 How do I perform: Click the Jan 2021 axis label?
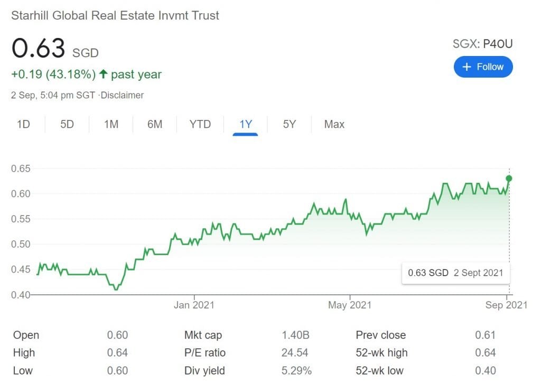(194, 305)
